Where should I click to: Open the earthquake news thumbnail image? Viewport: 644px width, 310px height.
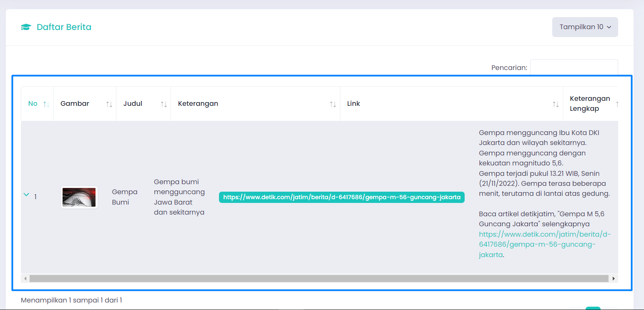click(x=79, y=197)
